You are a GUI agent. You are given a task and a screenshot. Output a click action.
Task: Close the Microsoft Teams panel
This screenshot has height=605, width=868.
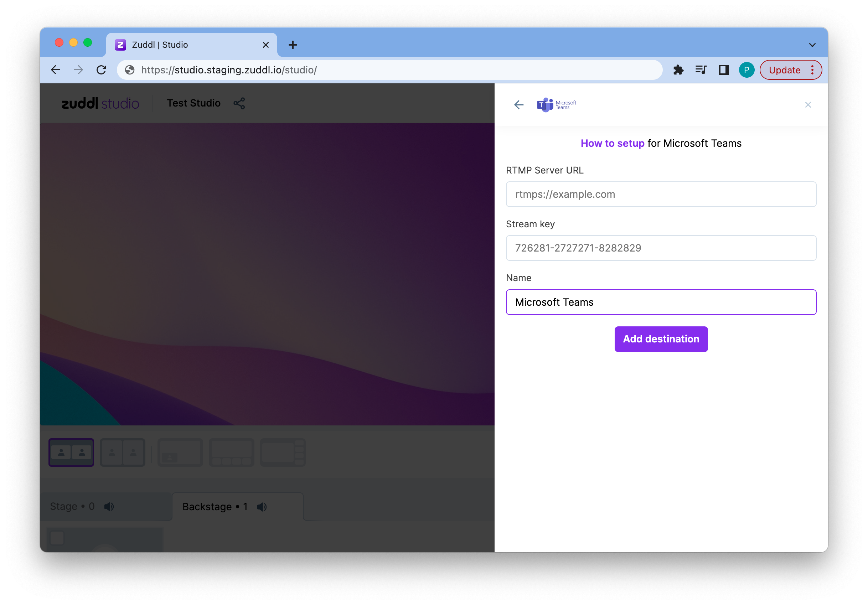(808, 105)
